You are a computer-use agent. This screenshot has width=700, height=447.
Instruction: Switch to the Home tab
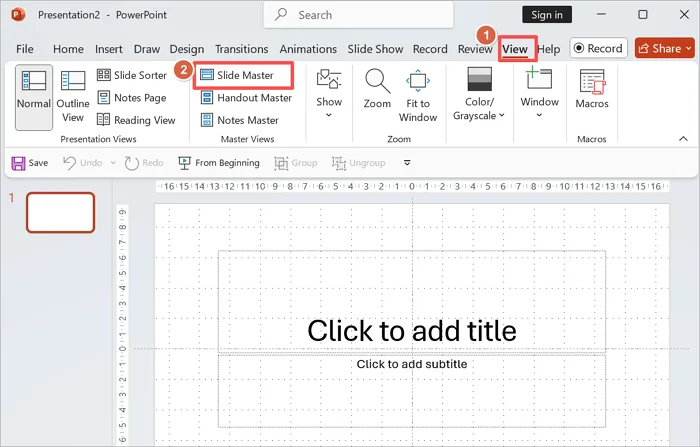coord(68,49)
